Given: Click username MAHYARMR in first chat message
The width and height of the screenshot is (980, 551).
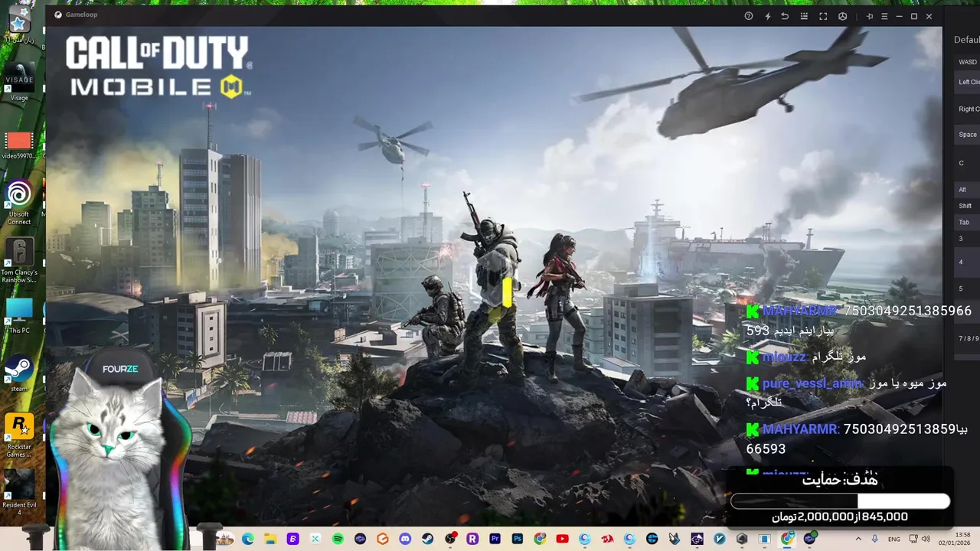Looking at the screenshot, I should (800, 311).
